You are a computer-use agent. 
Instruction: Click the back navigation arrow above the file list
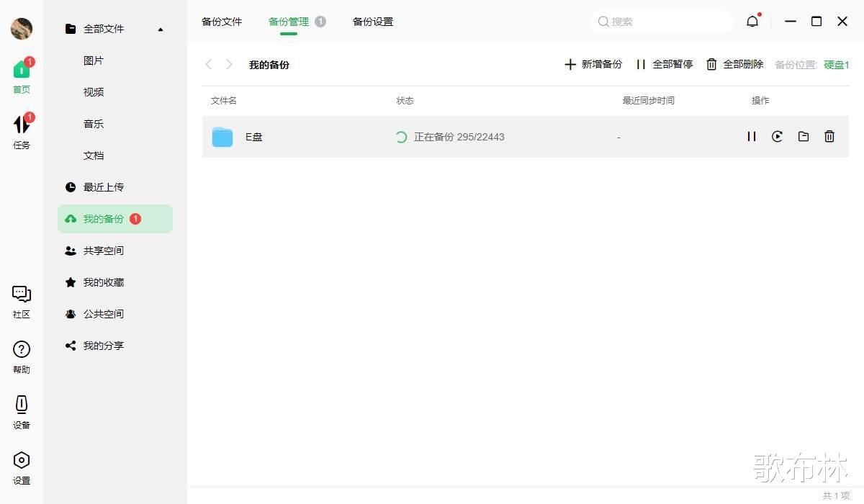pos(209,64)
